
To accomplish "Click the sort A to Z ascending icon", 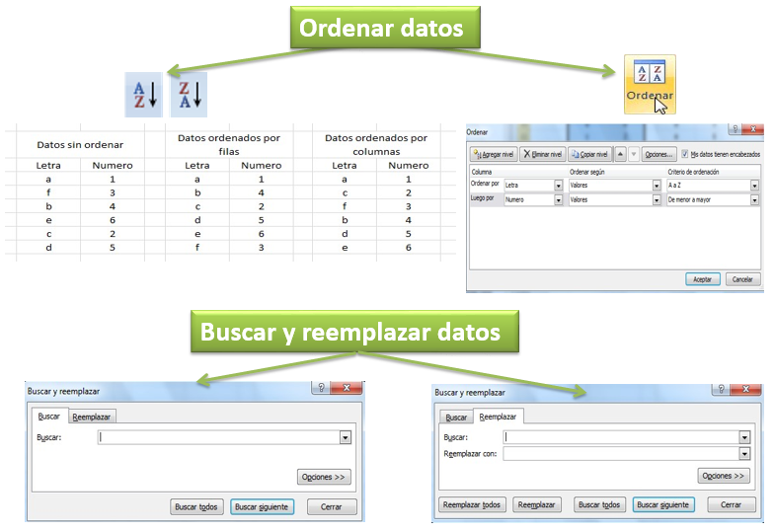I will pos(144,95).
